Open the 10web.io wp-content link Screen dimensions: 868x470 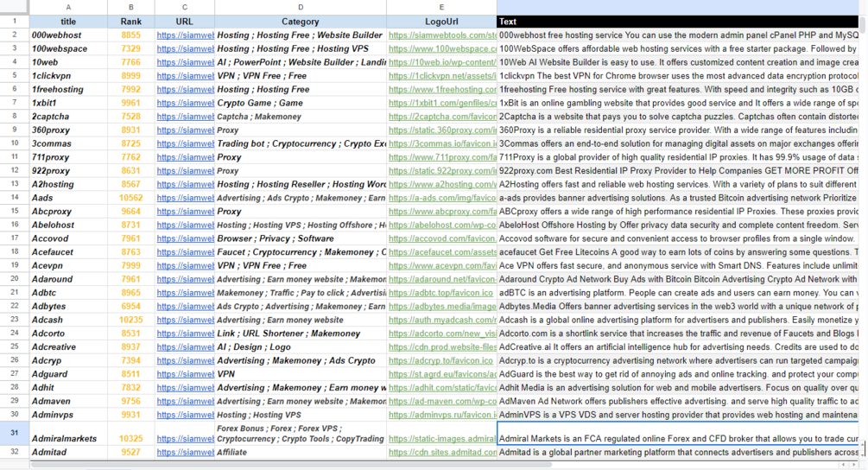click(x=442, y=62)
